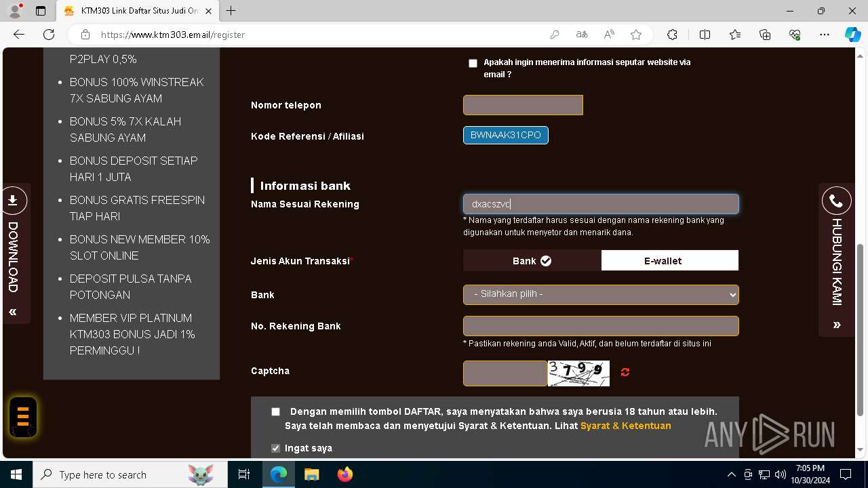Open Split screen icon
This screenshot has width=868, height=488.
(705, 35)
